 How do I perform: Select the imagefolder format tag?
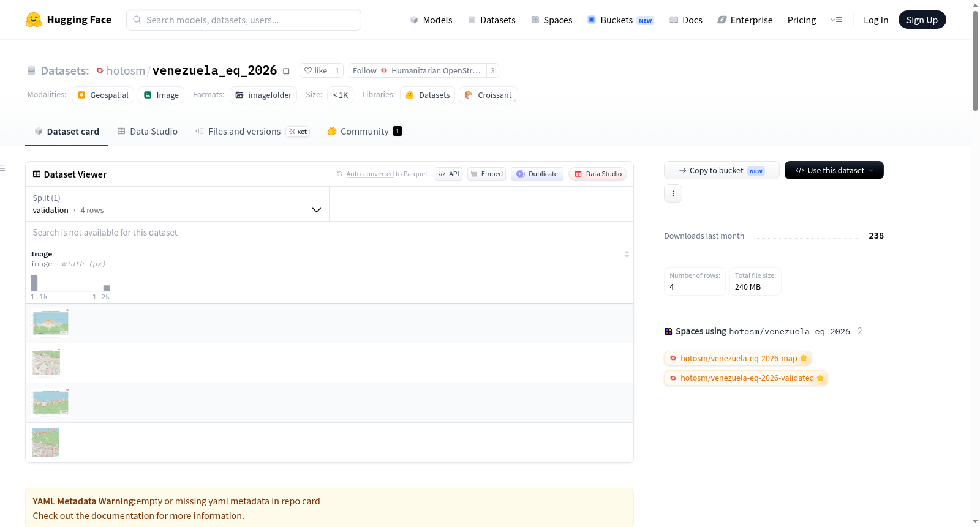click(263, 95)
